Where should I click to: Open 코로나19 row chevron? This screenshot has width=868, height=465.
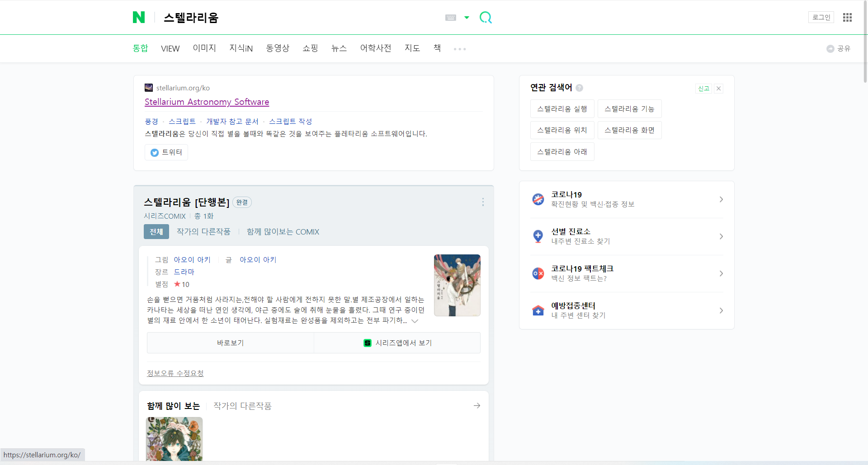click(x=721, y=199)
